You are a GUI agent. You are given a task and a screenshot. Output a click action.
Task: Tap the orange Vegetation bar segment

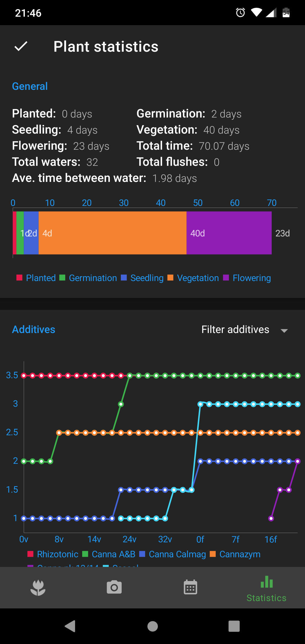tap(112, 233)
